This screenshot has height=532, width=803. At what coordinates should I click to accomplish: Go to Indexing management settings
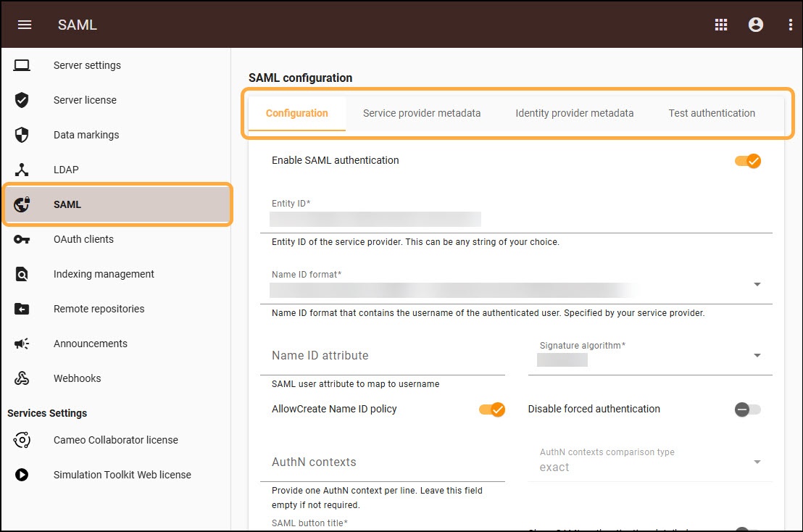tap(104, 274)
